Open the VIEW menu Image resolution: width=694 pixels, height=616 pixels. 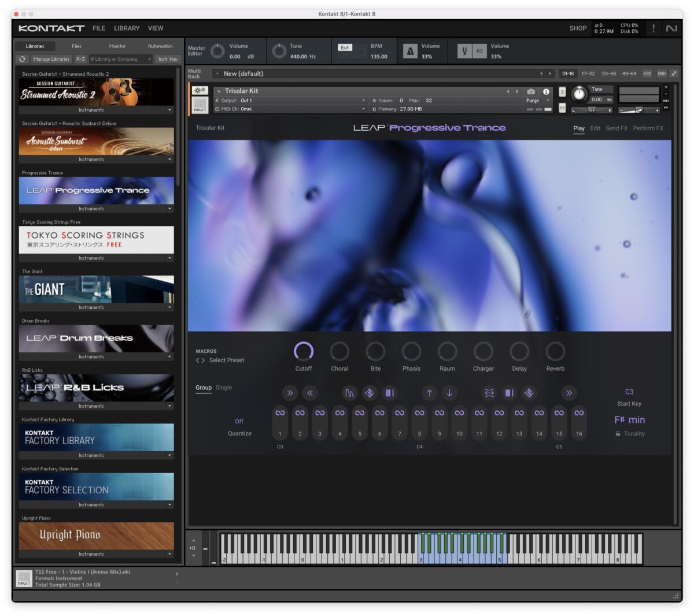tap(156, 28)
